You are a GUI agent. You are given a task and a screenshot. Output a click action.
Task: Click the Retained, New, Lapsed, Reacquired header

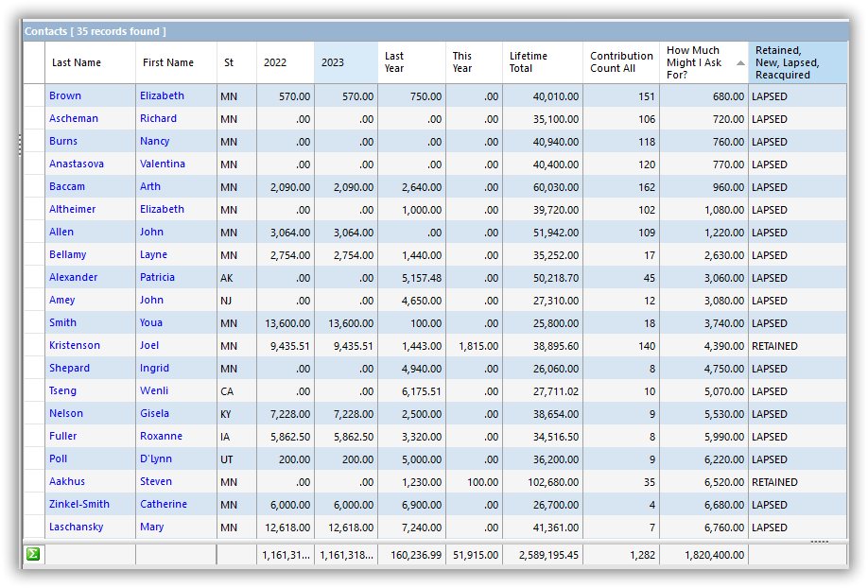click(x=797, y=62)
